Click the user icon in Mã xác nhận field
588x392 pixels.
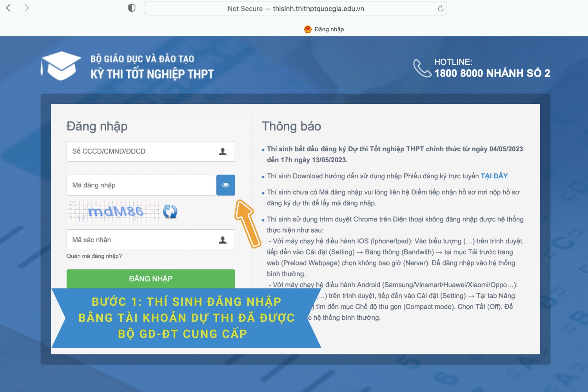pyautogui.click(x=223, y=240)
